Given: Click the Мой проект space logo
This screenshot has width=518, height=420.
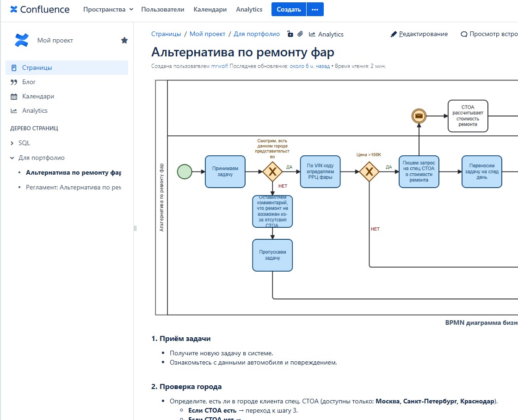Looking at the screenshot, I should coord(22,40).
